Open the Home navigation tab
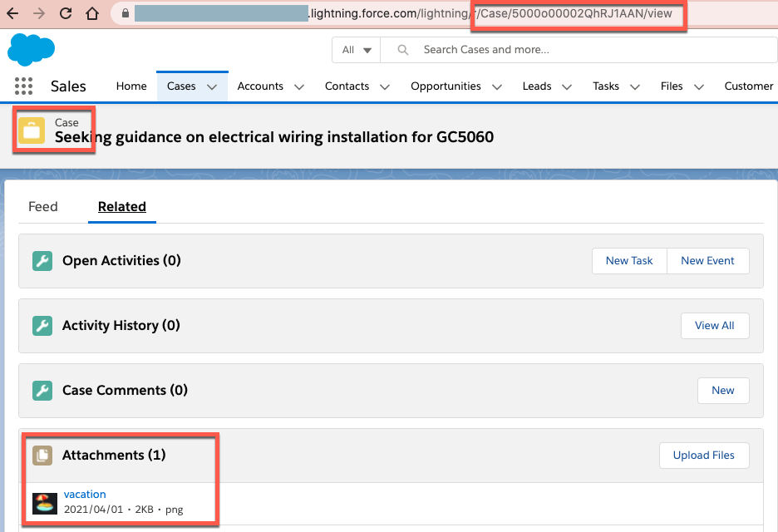The height and width of the screenshot is (532, 778). pyautogui.click(x=131, y=86)
